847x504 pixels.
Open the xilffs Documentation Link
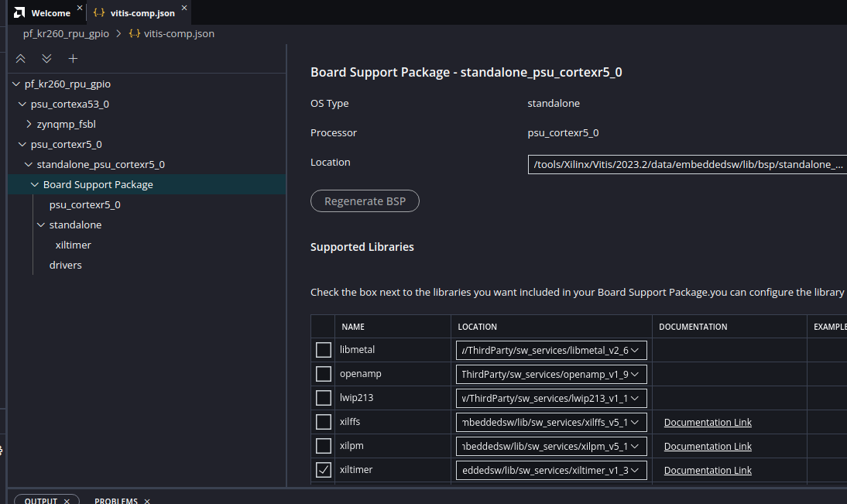[x=708, y=422]
